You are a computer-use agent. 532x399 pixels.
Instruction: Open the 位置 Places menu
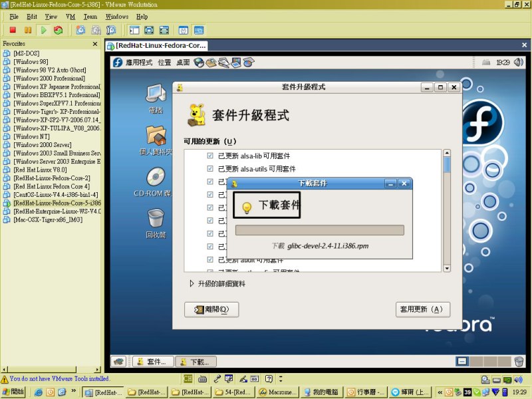coord(164,63)
